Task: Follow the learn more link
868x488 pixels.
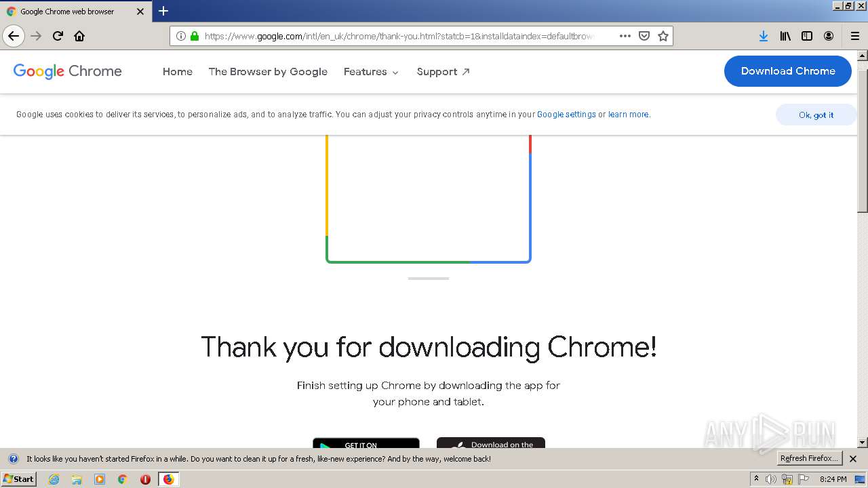Action: 628,115
